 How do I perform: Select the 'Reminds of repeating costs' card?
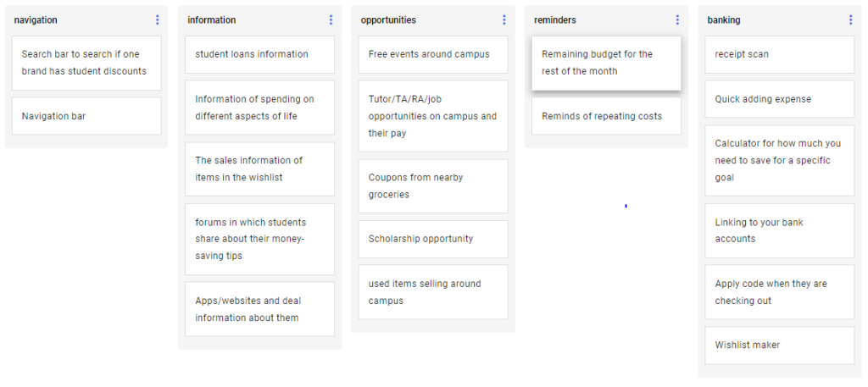pyautogui.click(x=605, y=116)
